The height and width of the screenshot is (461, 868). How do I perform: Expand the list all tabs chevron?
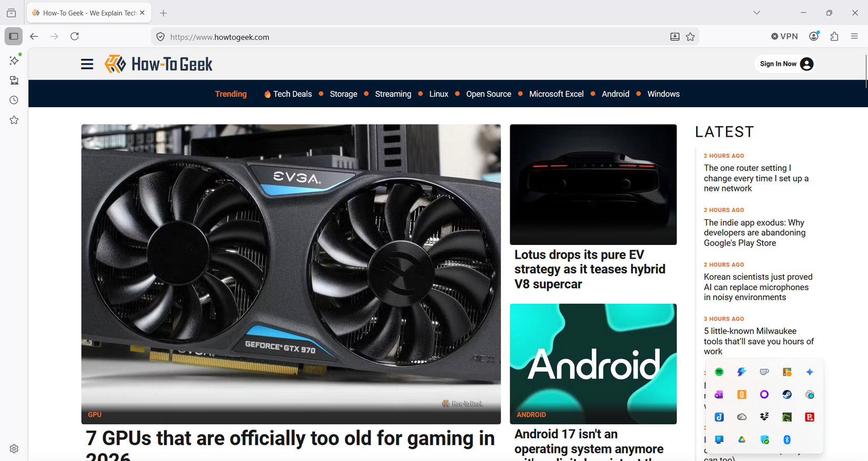[x=756, y=13]
